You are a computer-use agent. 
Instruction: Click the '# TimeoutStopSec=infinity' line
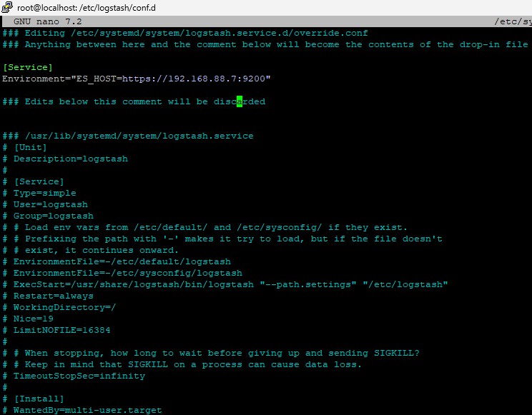[x=74, y=376]
